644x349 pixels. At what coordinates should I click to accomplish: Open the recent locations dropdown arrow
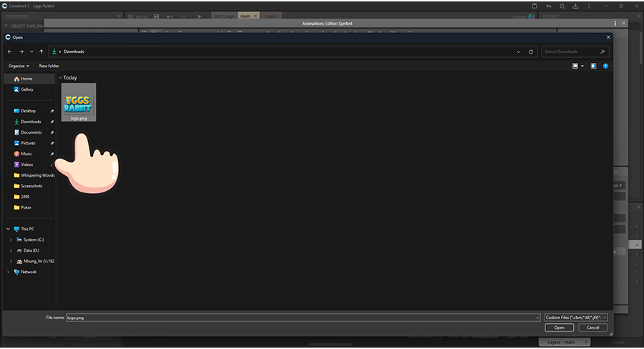point(31,51)
